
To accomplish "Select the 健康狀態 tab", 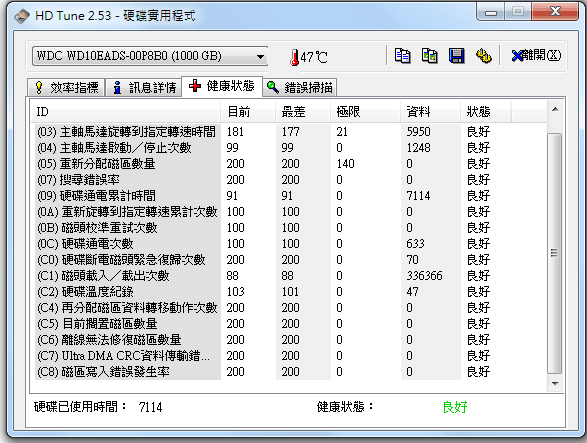I will click(222, 86).
